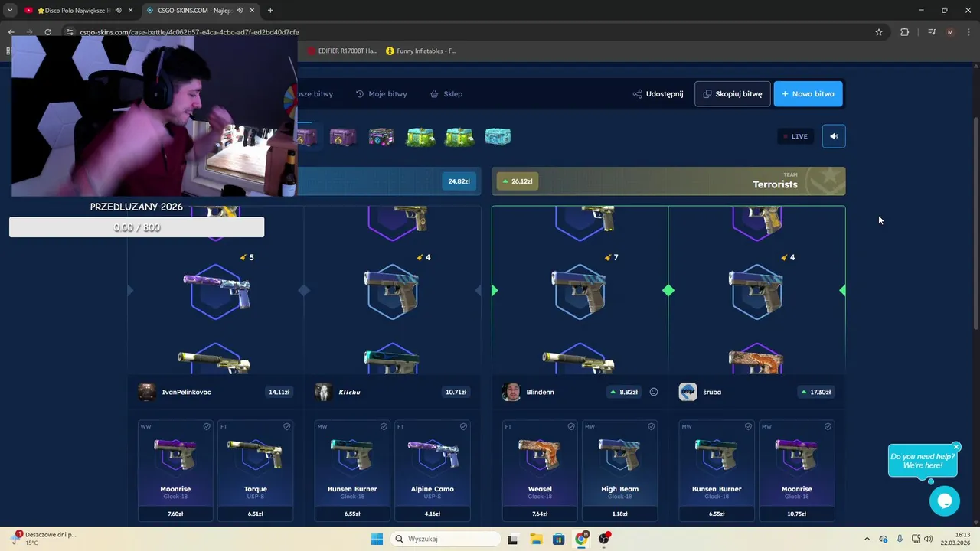Mute audio on the CSGO-SKINS tab
The height and width of the screenshot is (551, 980).
point(240,11)
